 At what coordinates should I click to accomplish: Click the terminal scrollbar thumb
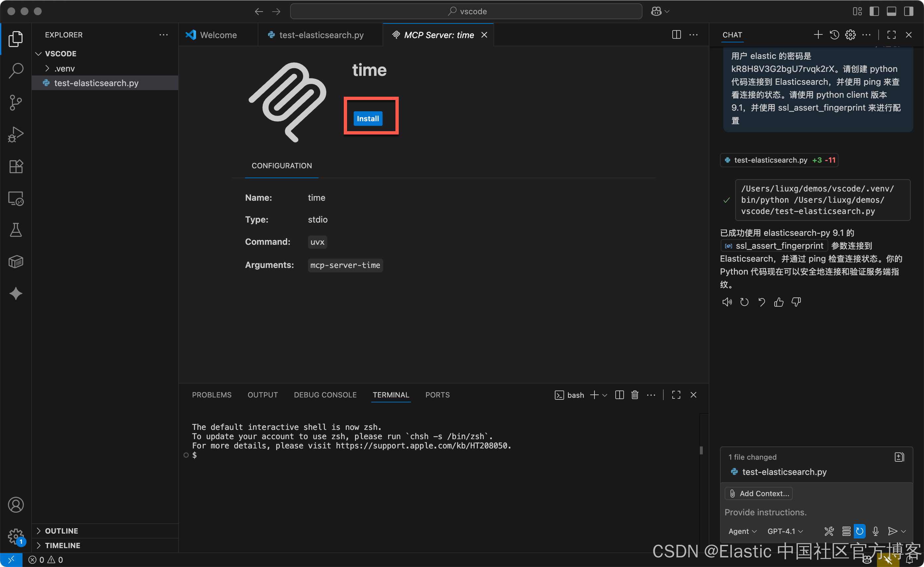[x=701, y=450]
